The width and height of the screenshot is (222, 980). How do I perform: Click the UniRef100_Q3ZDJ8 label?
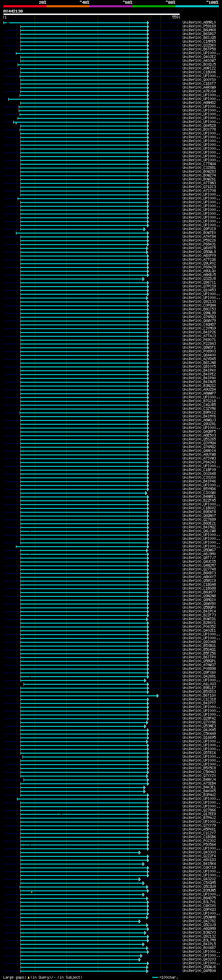(199, 279)
